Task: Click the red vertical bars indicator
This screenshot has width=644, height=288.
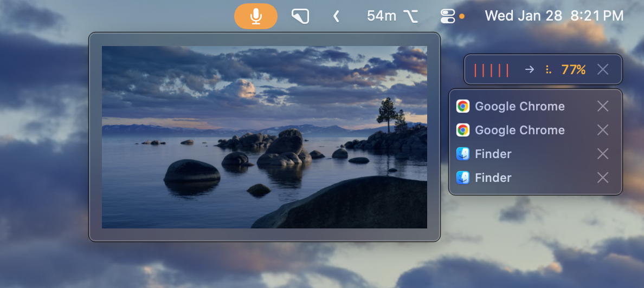Action: [x=491, y=70]
